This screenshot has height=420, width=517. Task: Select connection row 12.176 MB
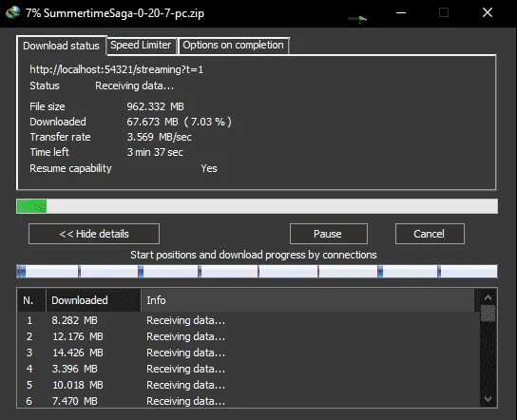(x=249, y=336)
